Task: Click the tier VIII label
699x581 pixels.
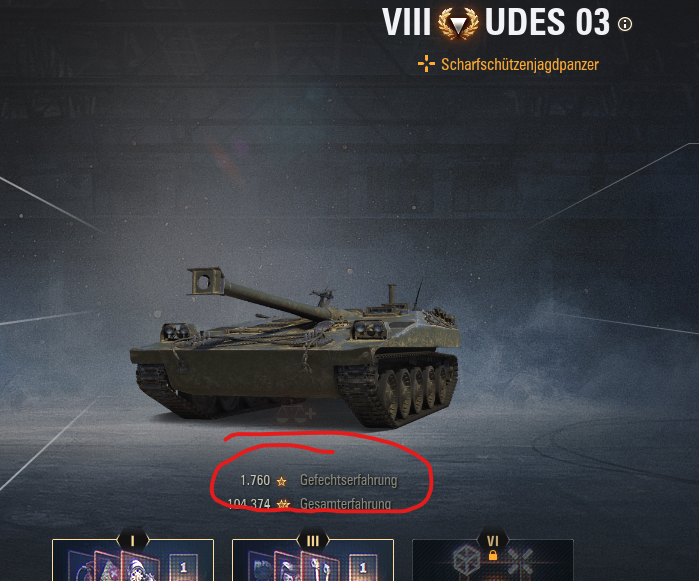Action: (406, 22)
